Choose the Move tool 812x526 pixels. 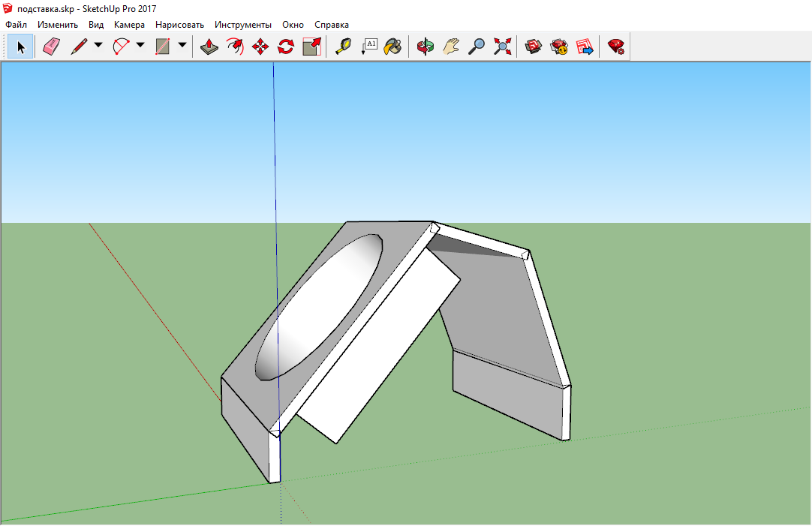260,47
